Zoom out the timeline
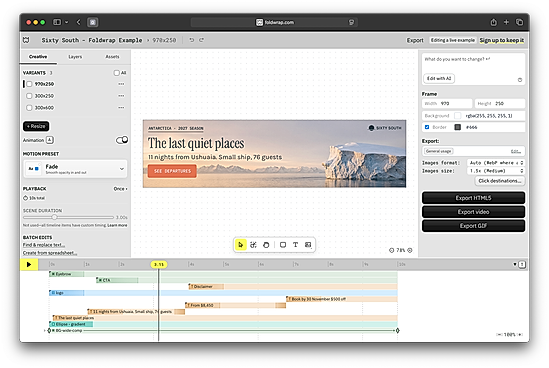The image size is (549, 368). tap(499, 335)
